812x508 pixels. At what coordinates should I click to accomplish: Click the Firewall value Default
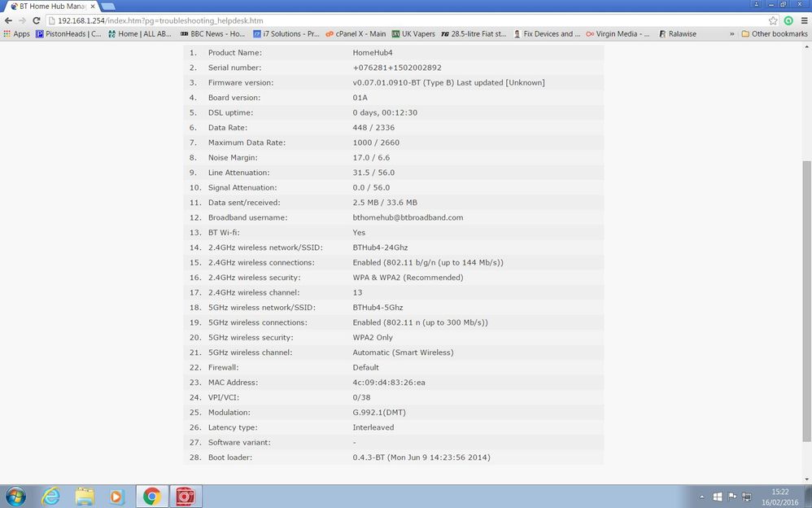pos(365,367)
